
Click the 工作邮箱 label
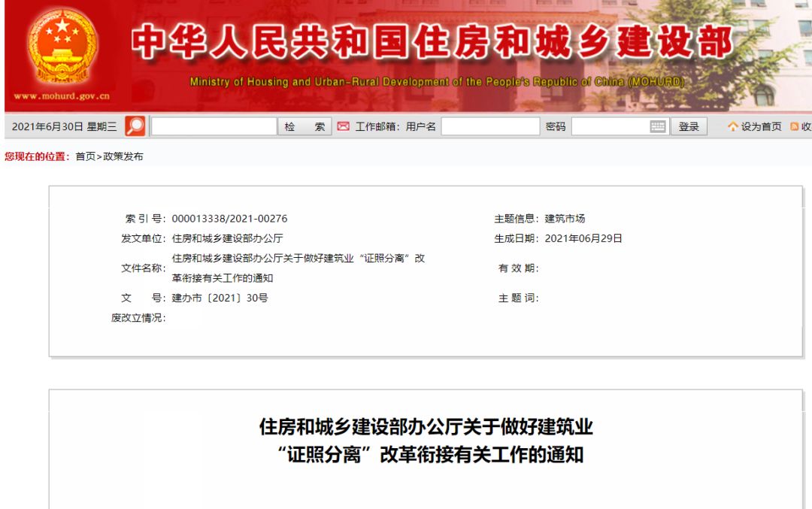(x=377, y=126)
